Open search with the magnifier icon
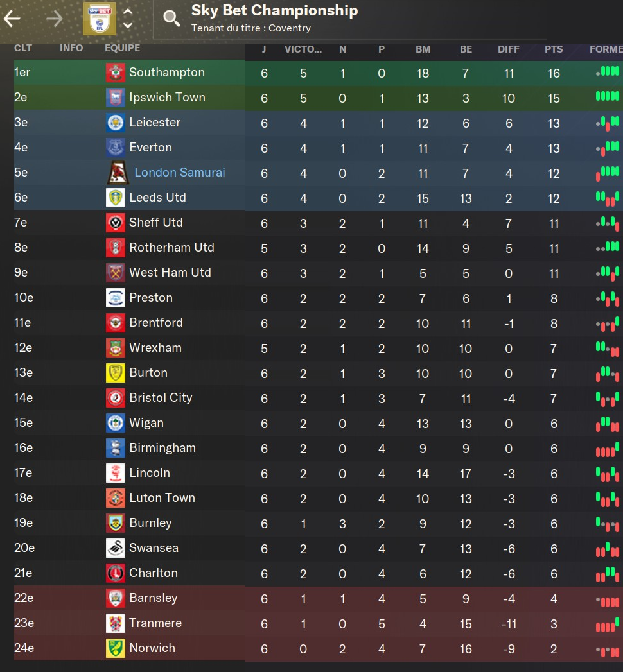 (171, 19)
